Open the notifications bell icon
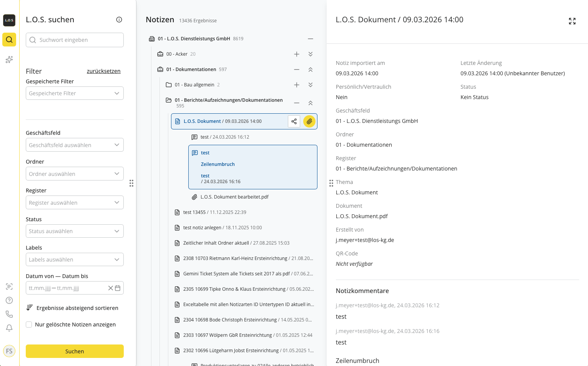The image size is (588, 366). click(x=9, y=328)
